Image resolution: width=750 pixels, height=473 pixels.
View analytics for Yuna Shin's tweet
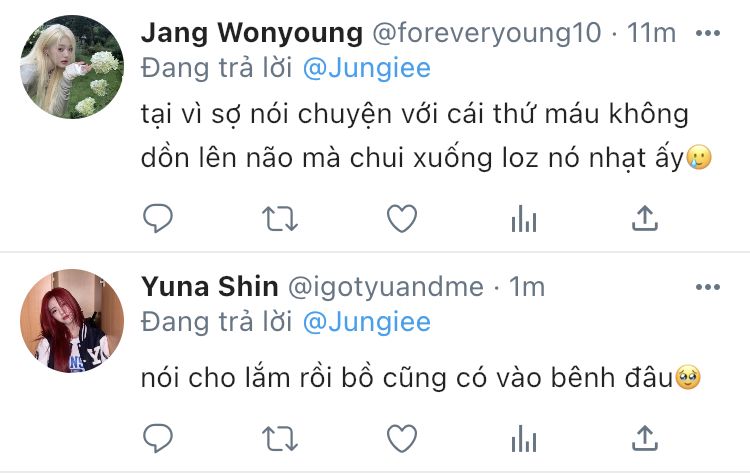point(524,439)
